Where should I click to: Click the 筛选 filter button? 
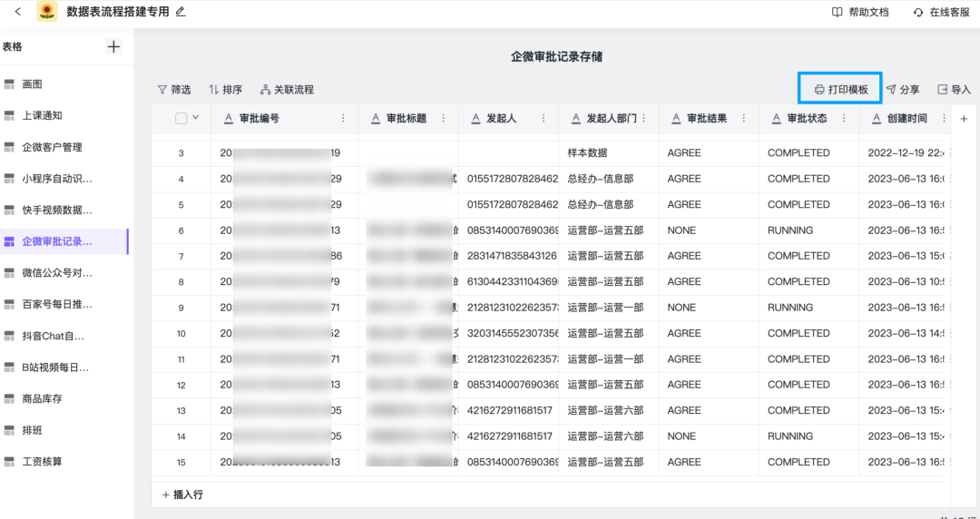pyautogui.click(x=173, y=90)
